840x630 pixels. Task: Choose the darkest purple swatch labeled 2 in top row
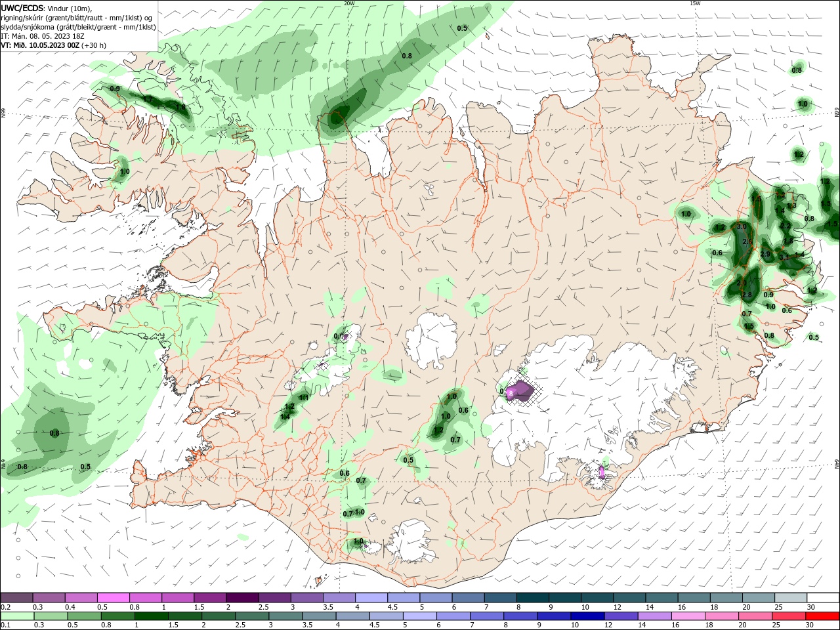click(x=242, y=597)
